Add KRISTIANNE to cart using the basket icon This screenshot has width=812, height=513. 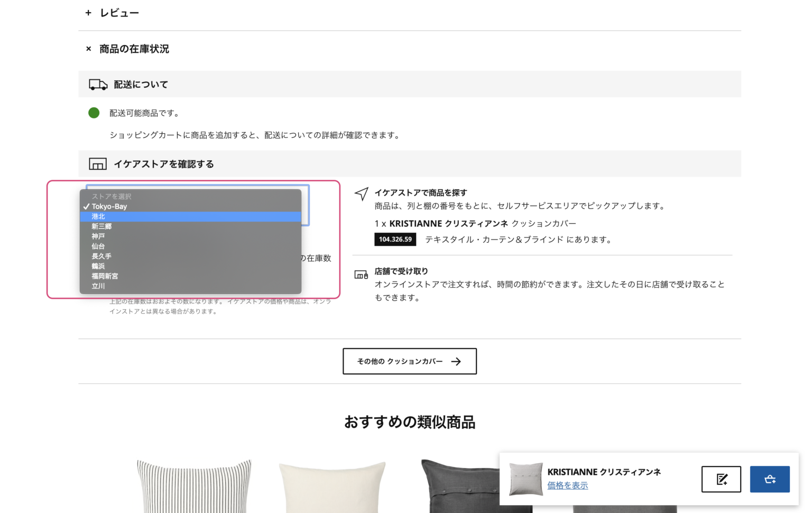(x=770, y=479)
